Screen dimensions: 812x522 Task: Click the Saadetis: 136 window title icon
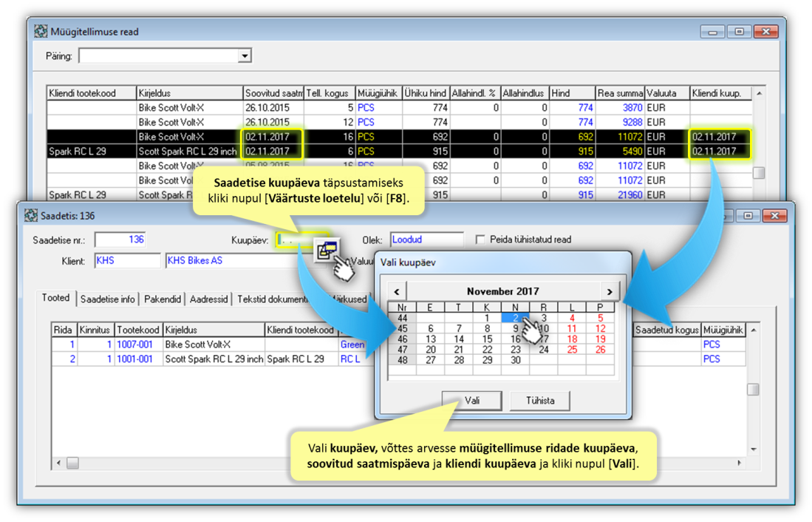31,216
